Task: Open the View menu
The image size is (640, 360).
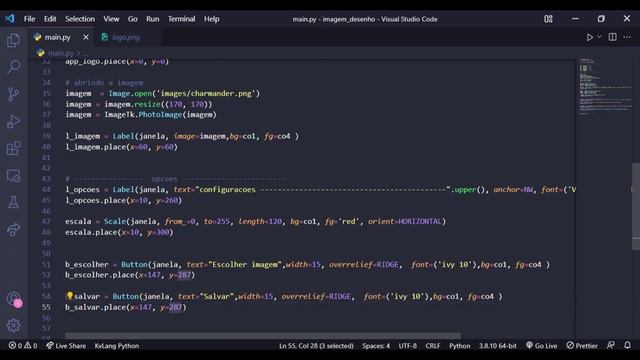Action: pyautogui.click(x=111, y=19)
